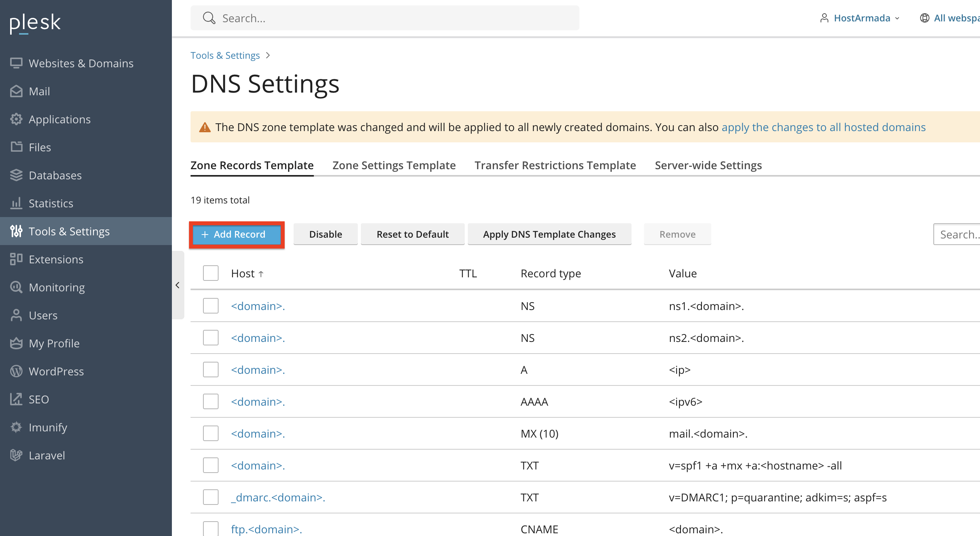Viewport: 980px width, 536px height.
Task: Open the Imunify shield icon
Action: pyautogui.click(x=16, y=427)
